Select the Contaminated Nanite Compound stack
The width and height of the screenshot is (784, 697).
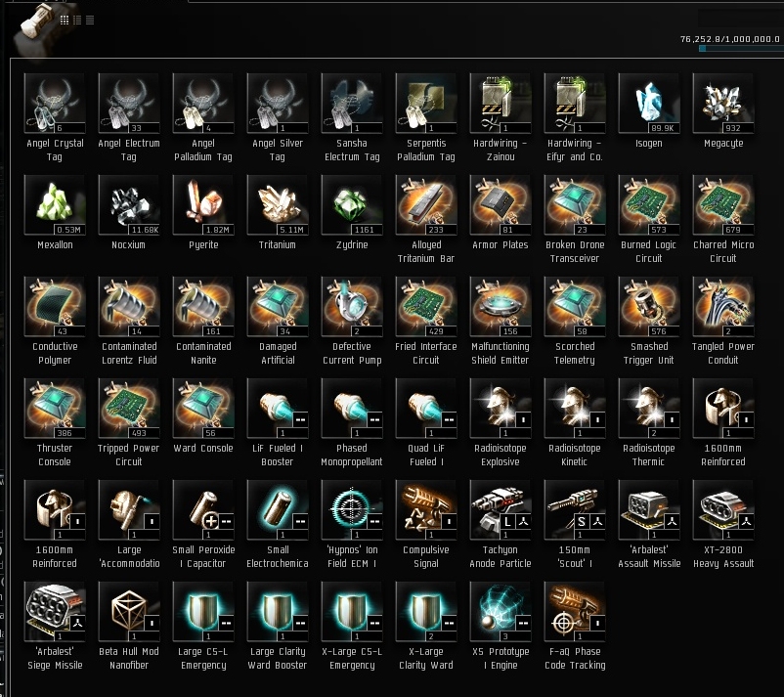pos(203,307)
